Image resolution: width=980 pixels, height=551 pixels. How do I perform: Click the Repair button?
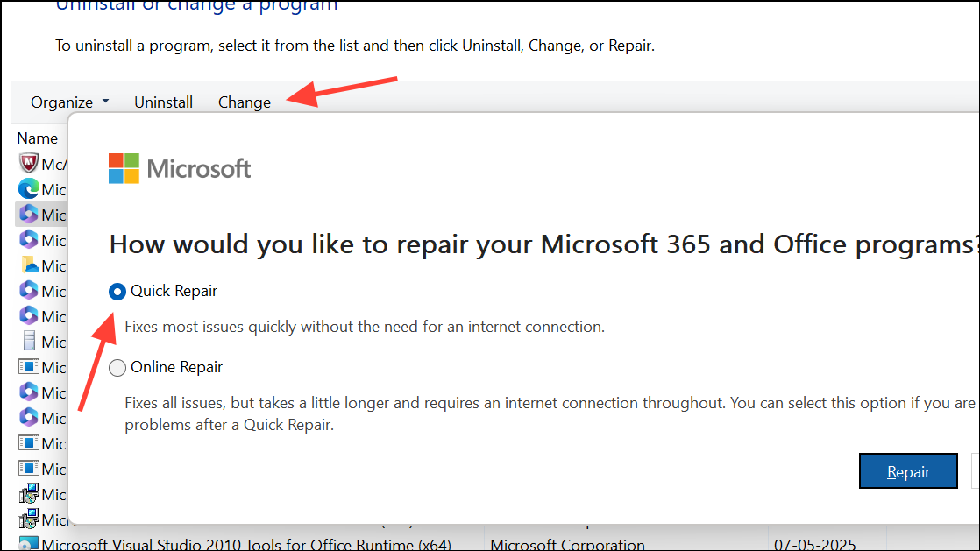pyautogui.click(x=908, y=470)
